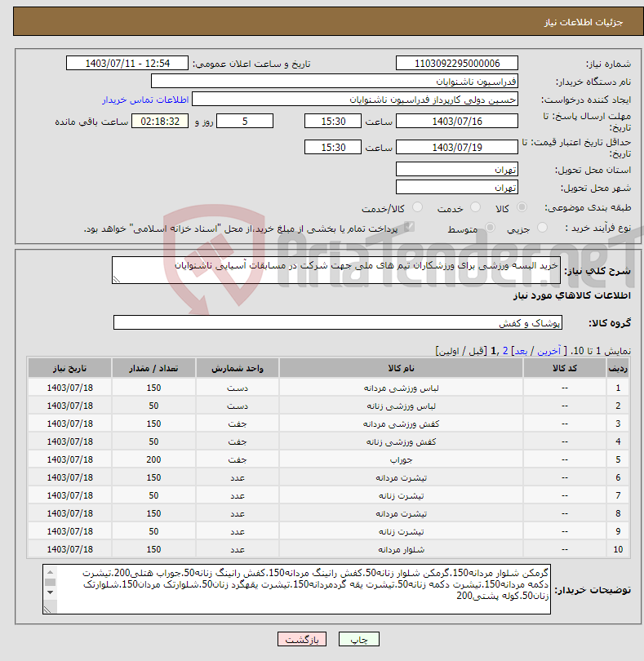
Task: Select row لباس ورزشی مردانه
Action: point(329,388)
